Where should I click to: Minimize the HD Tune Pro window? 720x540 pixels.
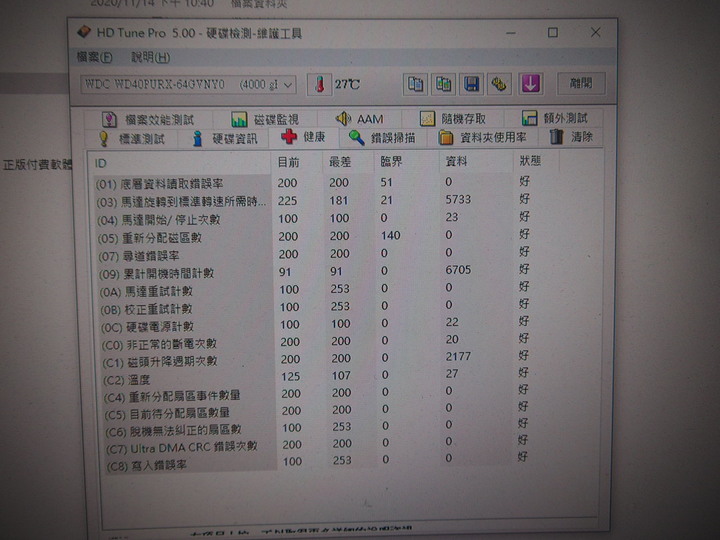[x=511, y=33]
